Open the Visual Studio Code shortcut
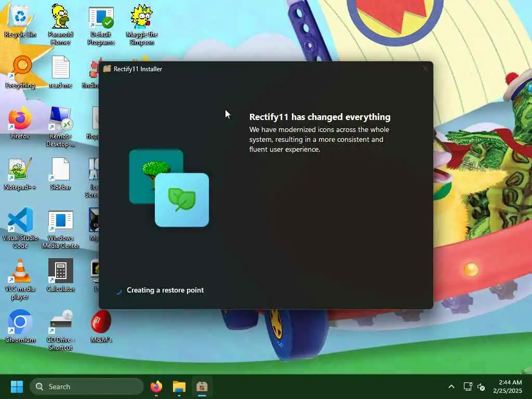This screenshot has width=532, height=399. click(x=20, y=229)
